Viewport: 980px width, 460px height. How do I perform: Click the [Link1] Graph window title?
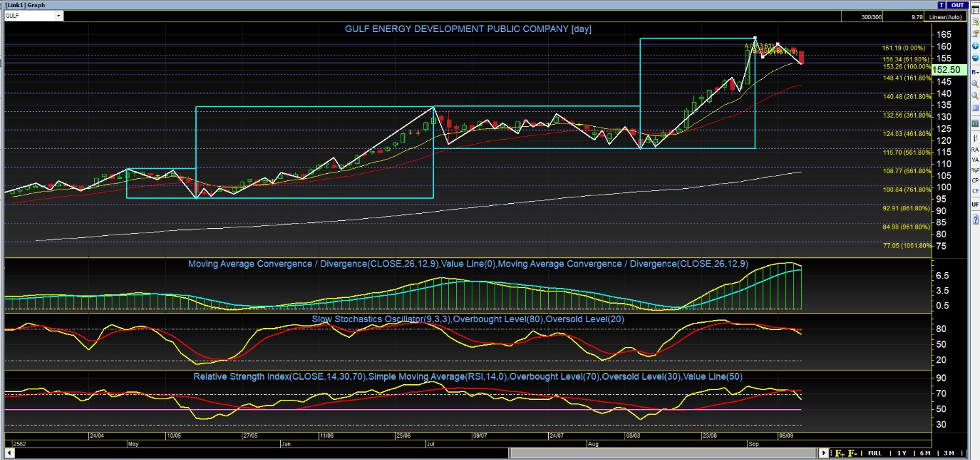[x=25, y=5]
